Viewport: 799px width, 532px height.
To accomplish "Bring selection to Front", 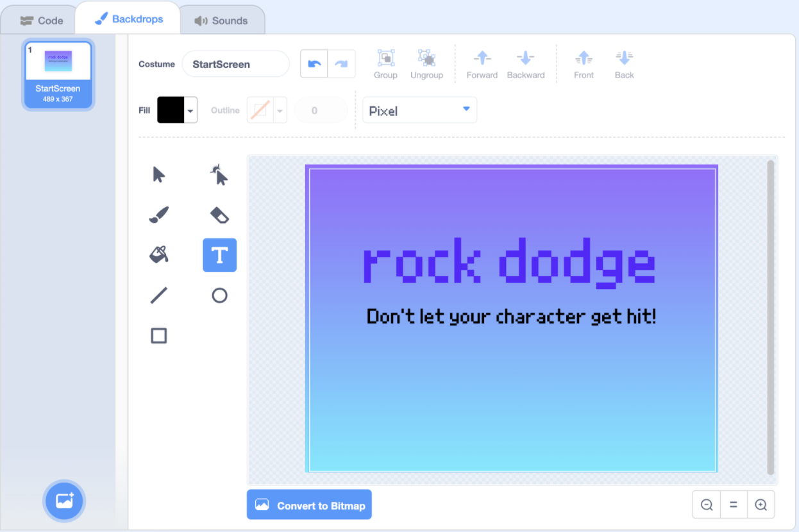I will (584, 64).
